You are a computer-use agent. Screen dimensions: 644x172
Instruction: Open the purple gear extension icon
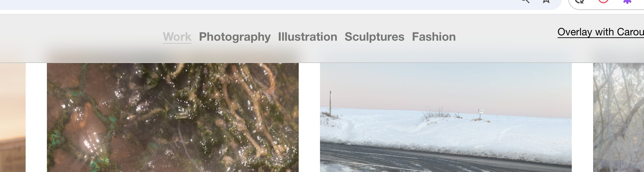tap(627, 1)
